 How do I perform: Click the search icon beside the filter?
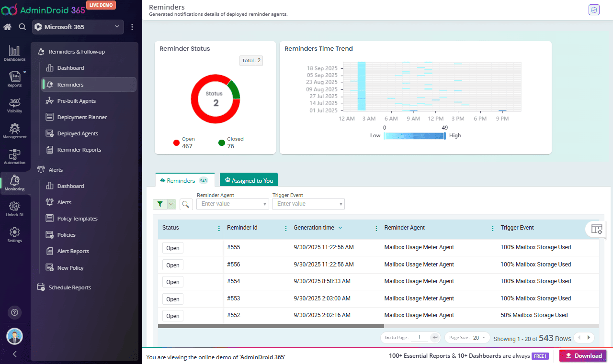[x=186, y=204]
